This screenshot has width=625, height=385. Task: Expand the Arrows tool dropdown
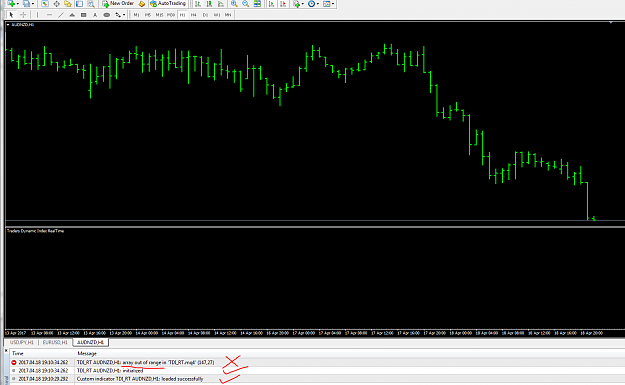[x=124, y=15]
